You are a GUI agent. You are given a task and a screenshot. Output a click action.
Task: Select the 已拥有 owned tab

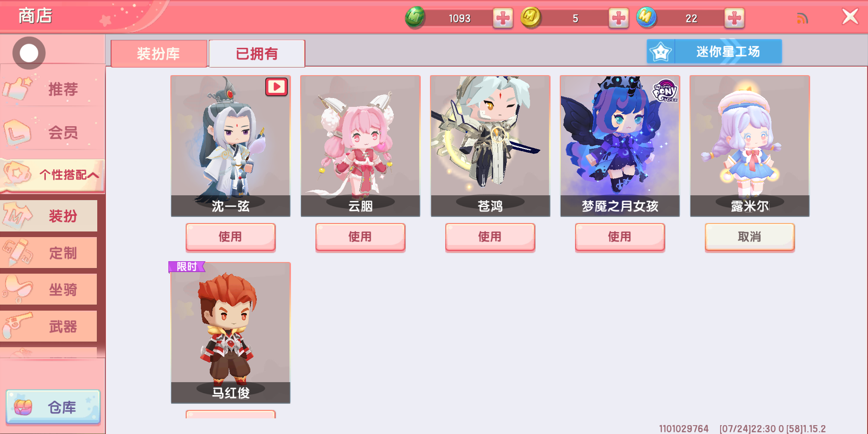click(x=257, y=53)
